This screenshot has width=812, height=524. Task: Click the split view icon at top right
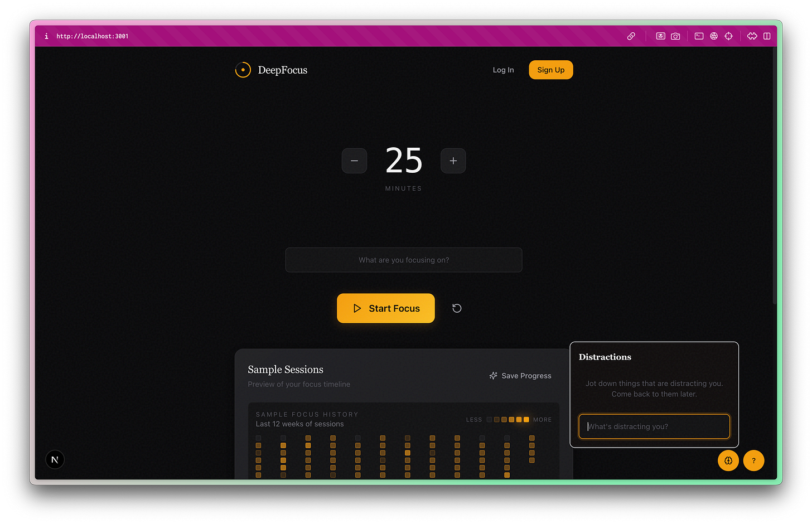point(767,36)
